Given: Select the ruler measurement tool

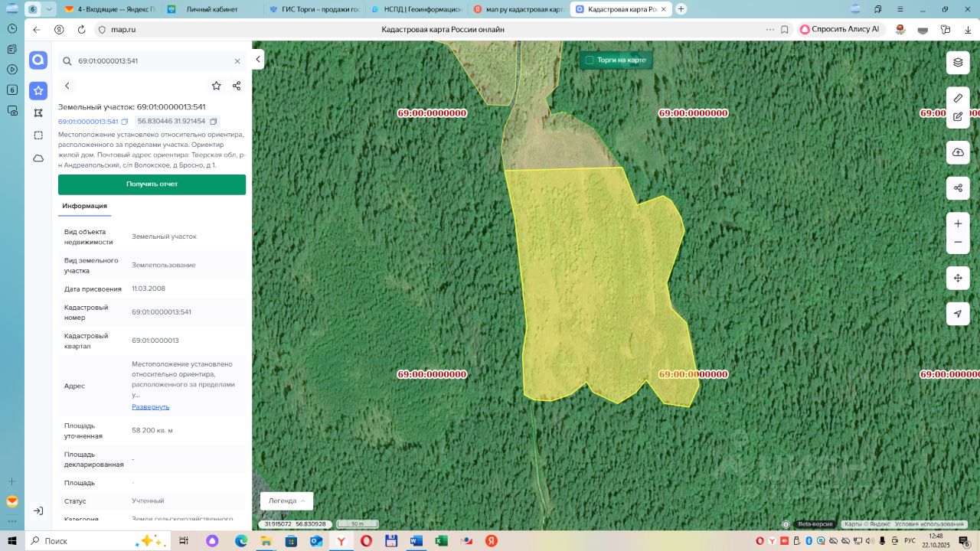Looking at the screenshot, I should 958,99.
